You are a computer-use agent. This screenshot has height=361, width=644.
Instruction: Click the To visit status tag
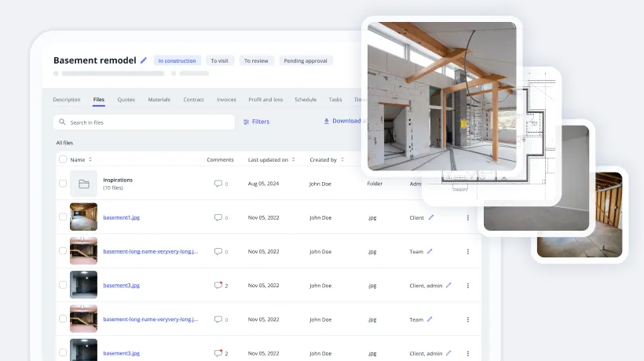(x=219, y=60)
